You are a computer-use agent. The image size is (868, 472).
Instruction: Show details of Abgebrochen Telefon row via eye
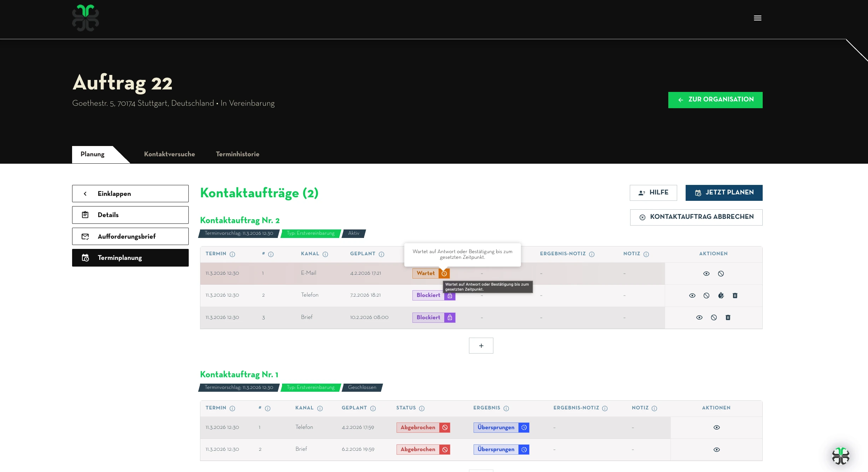click(716, 427)
